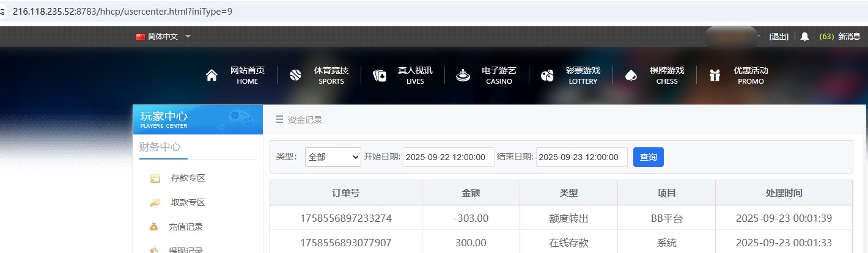868x253 pixels.
Task: Open 存款专区 in sidebar
Action: 188,178
